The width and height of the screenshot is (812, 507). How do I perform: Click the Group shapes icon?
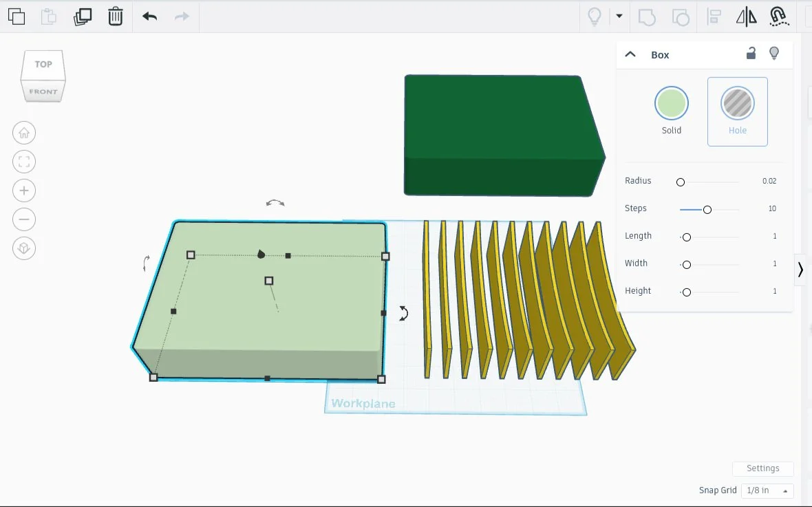(647, 17)
